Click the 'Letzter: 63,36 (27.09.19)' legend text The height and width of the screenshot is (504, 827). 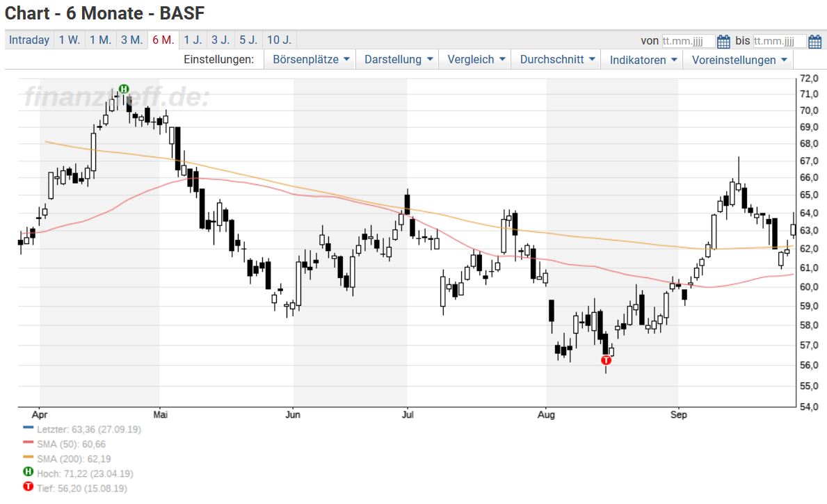(89, 429)
